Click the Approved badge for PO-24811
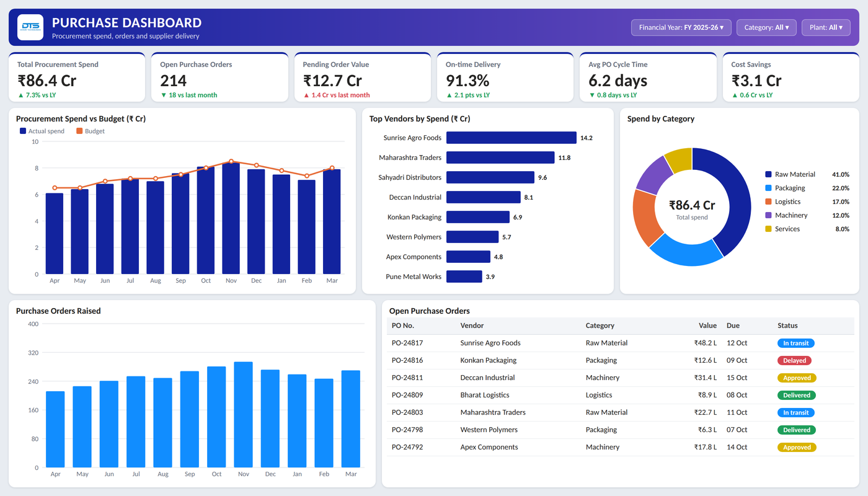This screenshot has height=496, width=868. click(797, 378)
